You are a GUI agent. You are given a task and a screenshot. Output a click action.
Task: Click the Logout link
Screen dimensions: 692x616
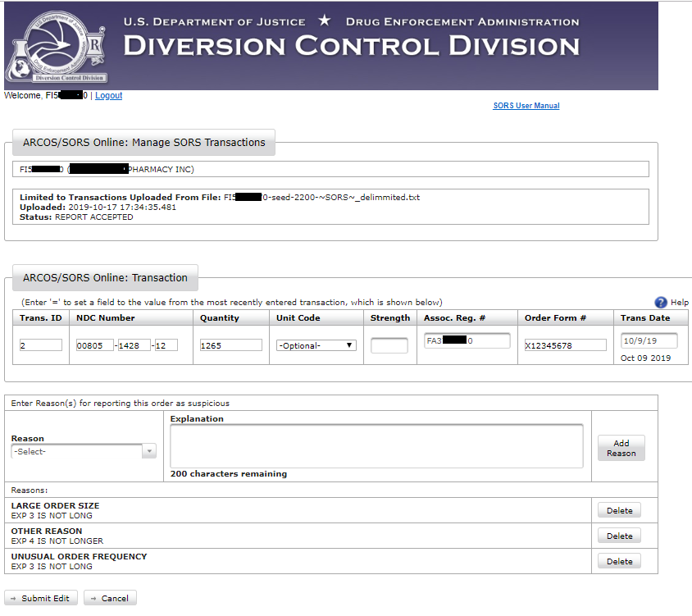[108, 95]
